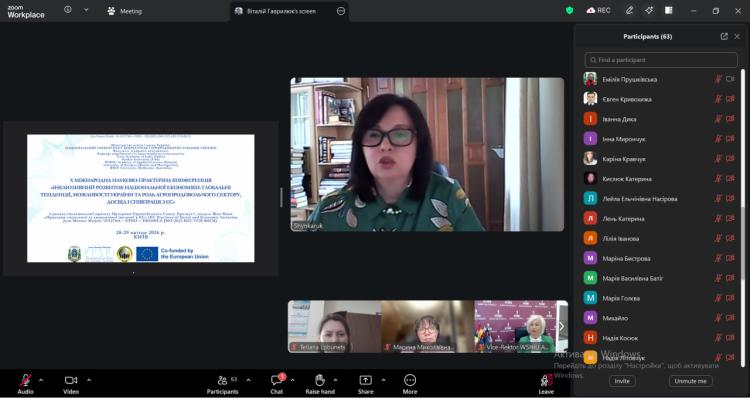Expand the Share options arrow

click(383, 380)
